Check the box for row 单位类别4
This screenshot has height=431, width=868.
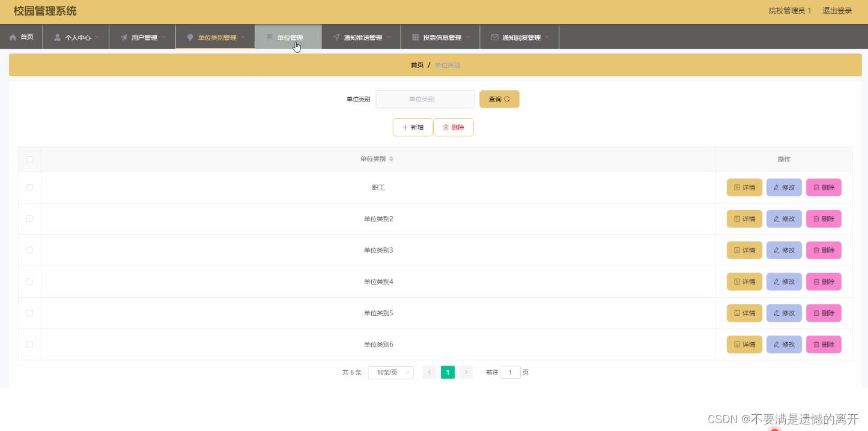[x=29, y=282]
